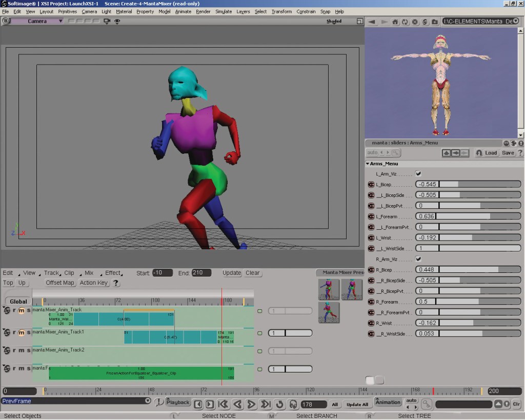Image resolution: width=525 pixels, height=420 pixels.
Task: Click the folder icon in browser toolbar
Action: click(435, 22)
